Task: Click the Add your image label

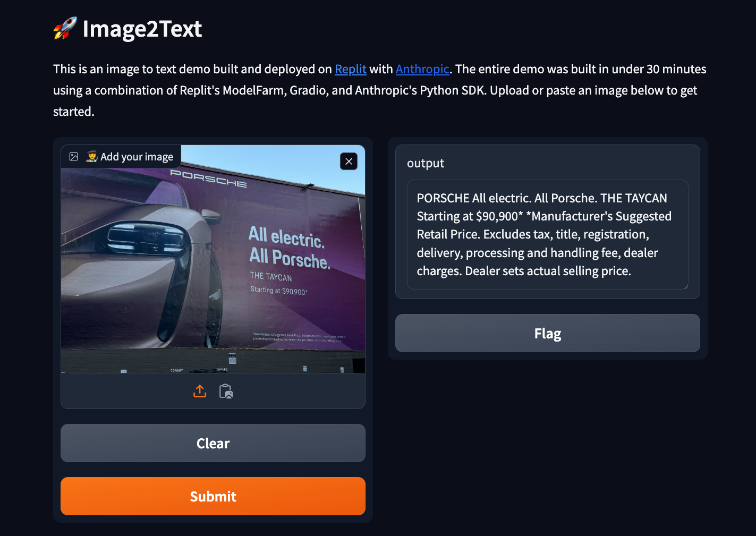Action: [x=136, y=156]
